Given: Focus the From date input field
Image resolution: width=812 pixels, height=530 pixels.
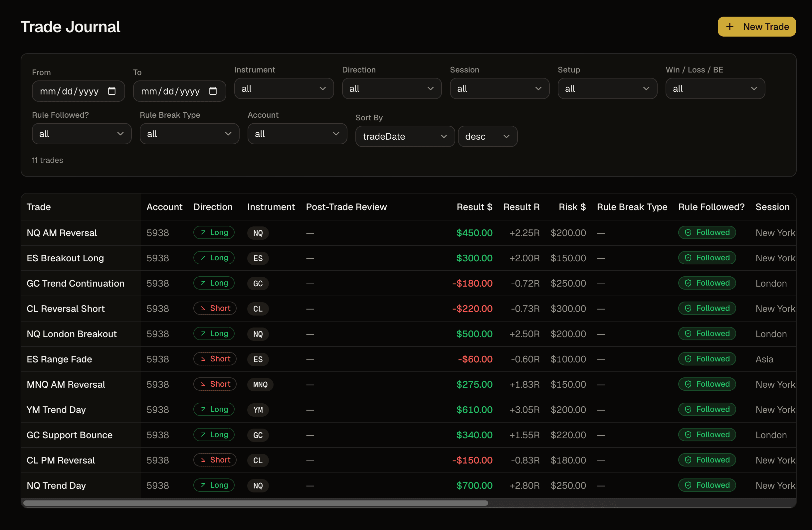Looking at the screenshot, I should [x=79, y=91].
